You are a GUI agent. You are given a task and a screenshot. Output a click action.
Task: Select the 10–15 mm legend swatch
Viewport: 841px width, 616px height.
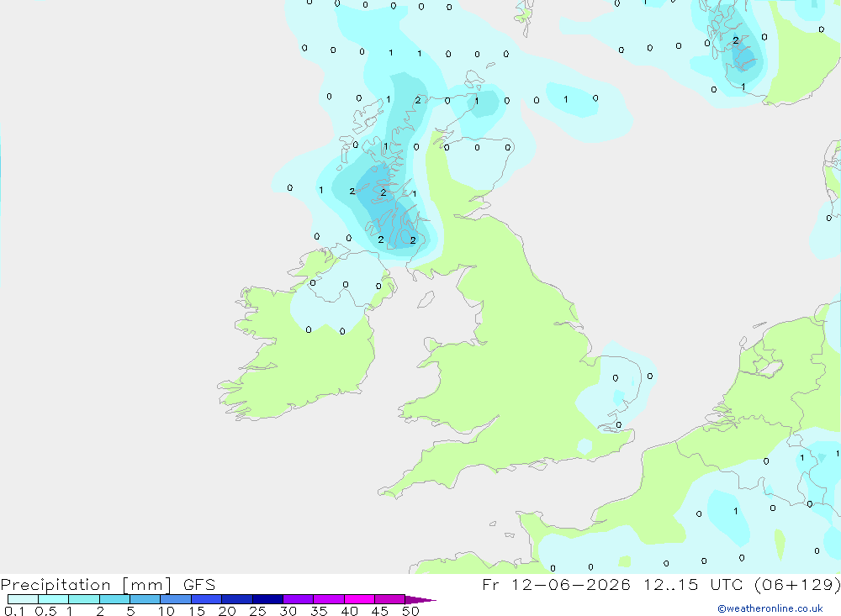tap(176, 599)
